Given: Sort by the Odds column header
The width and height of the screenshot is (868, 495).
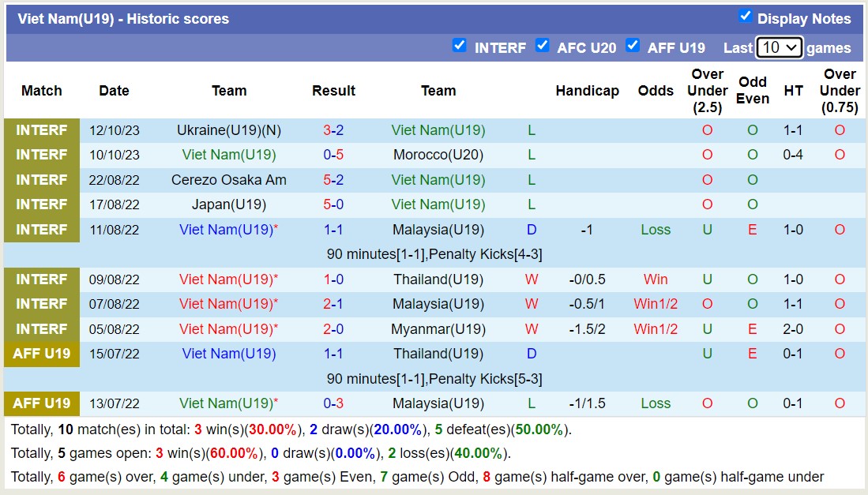Looking at the screenshot, I should (x=656, y=91).
